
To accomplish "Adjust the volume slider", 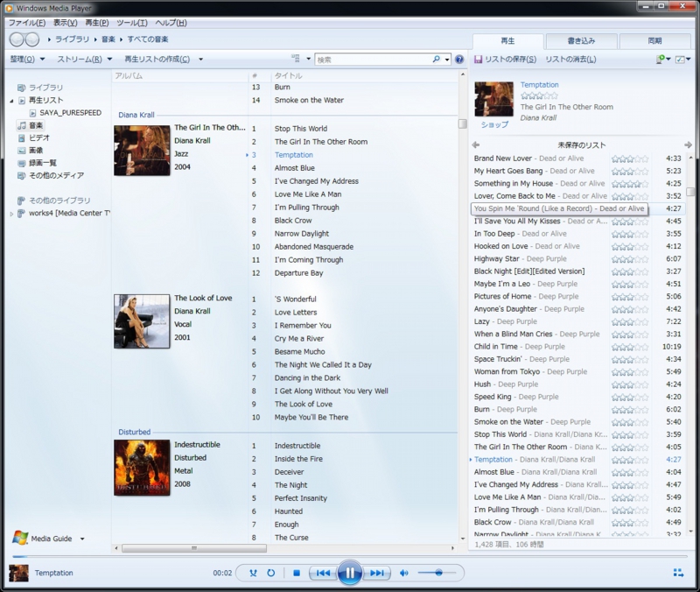I will click(437, 573).
